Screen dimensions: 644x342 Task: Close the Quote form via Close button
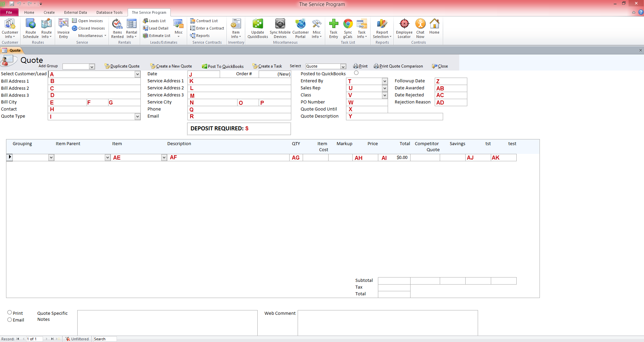[440, 66]
